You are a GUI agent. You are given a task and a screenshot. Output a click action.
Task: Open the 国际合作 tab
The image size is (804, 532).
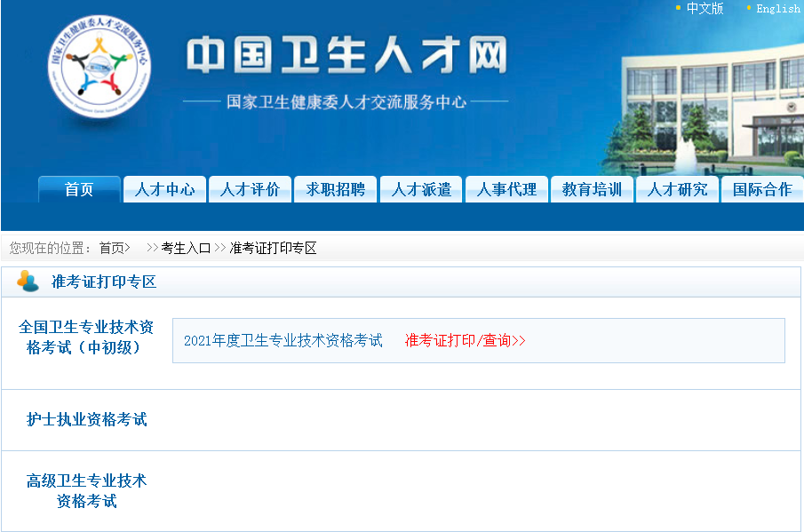(x=762, y=189)
